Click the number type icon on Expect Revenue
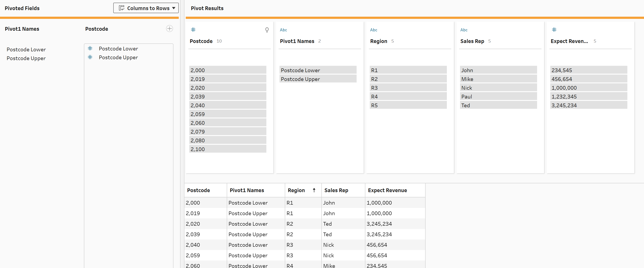 tap(554, 30)
